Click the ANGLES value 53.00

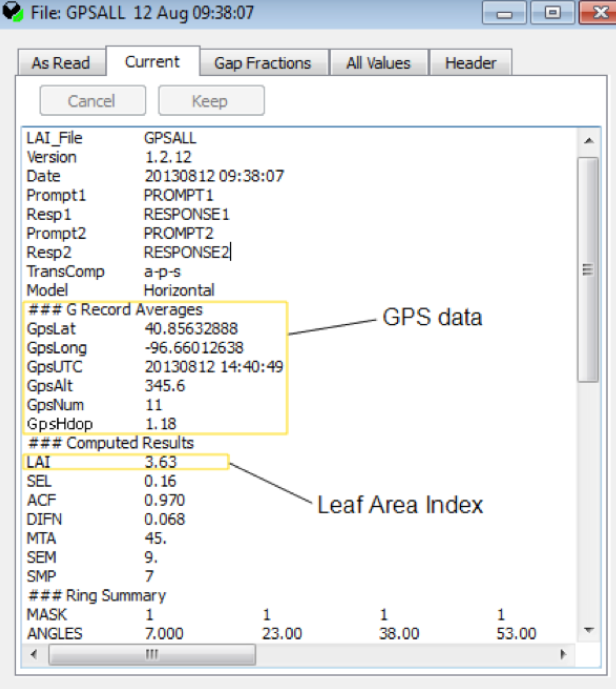pyautogui.click(x=516, y=634)
